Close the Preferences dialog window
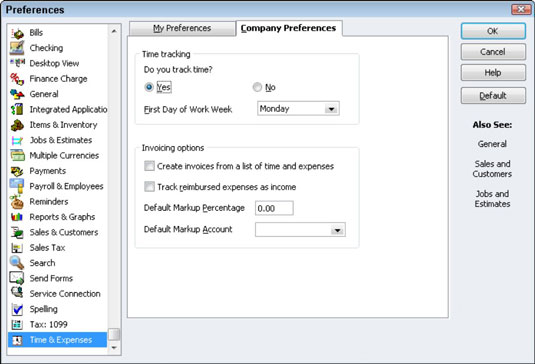The height and width of the screenshot is (364, 535). [521, 9]
